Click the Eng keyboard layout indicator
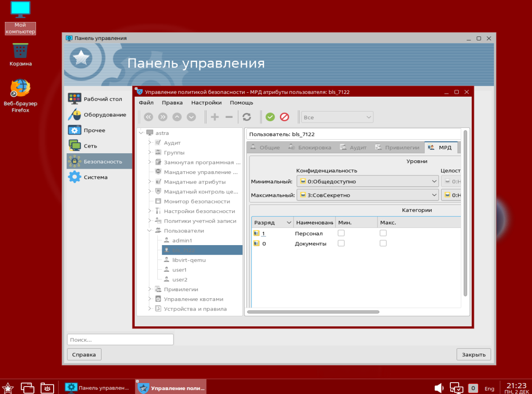This screenshot has height=394, width=532. click(x=489, y=388)
